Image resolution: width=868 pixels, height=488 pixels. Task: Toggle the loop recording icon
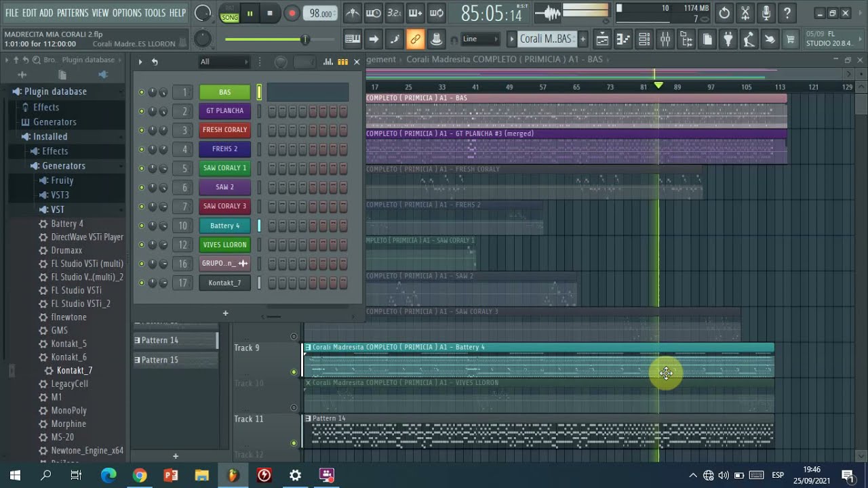point(437,13)
